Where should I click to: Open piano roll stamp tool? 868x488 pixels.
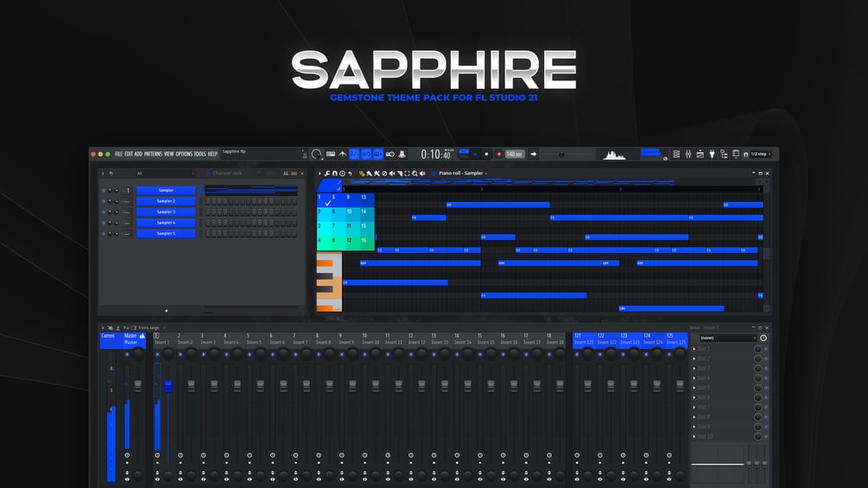click(342, 174)
